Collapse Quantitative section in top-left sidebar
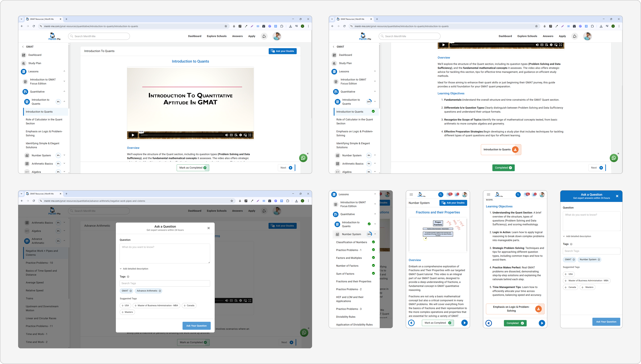The image size is (641, 364). coord(64,91)
